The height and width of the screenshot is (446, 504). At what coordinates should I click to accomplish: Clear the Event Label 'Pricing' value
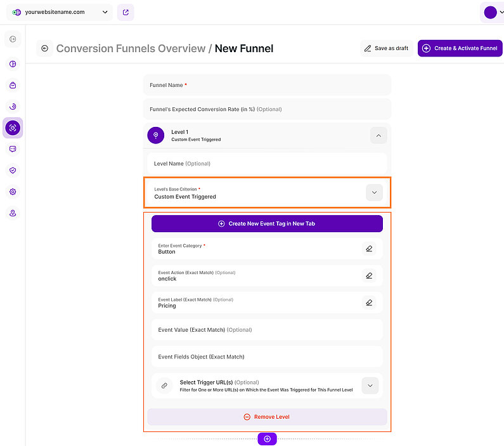[x=369, y=303]
